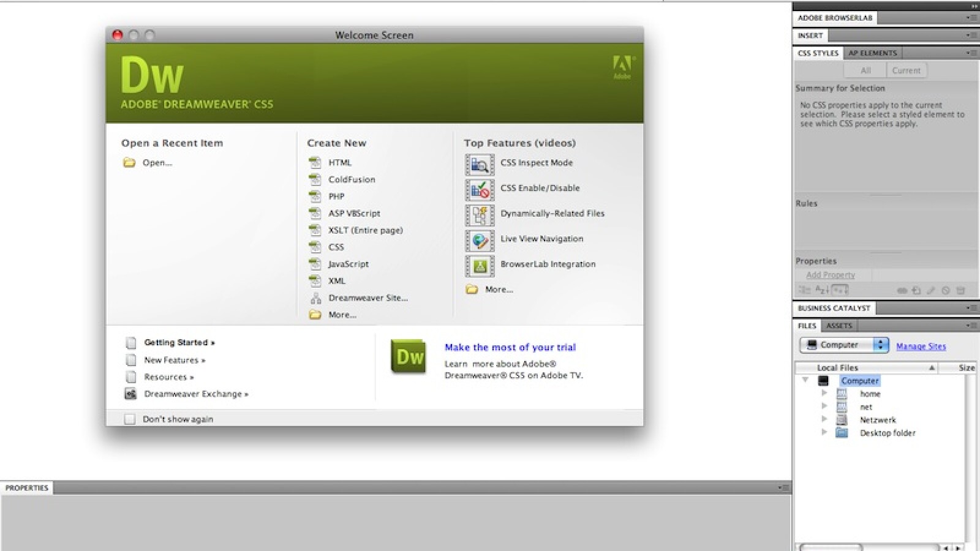Open the Computer site selector dropdown

tap(881, 345)
